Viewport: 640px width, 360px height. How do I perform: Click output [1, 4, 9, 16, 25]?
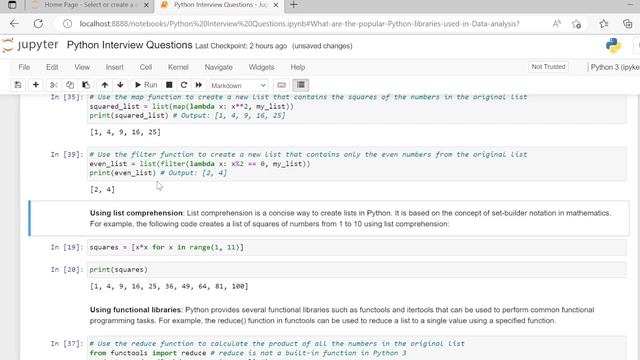pyautogui.click(x=125, y=132)
